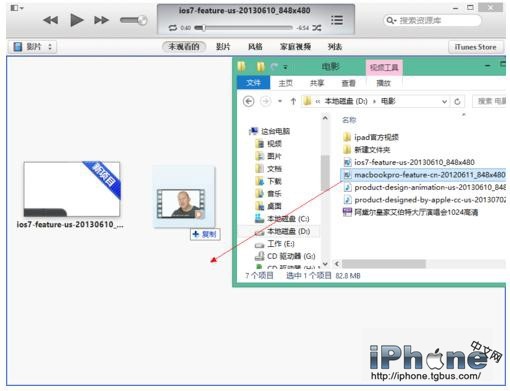Adjust the iTunes volume slider
The image size is (510, 391).
pos(134,20)
